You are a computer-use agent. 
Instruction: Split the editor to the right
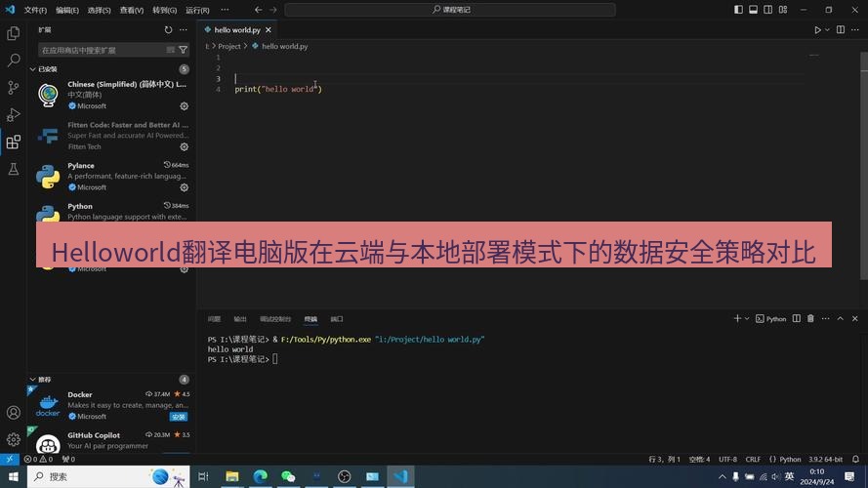click(841, 30)
